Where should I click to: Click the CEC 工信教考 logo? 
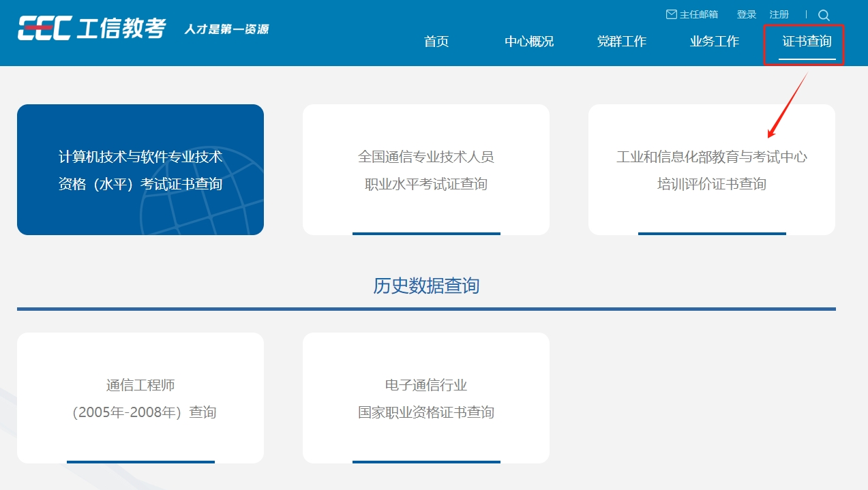tap(92, 29)
